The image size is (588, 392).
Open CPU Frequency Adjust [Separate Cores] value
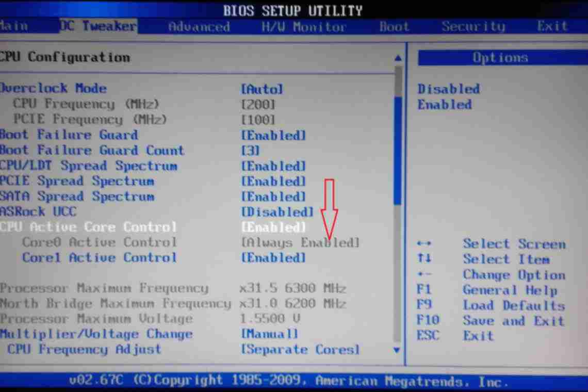tap(300, 350)
